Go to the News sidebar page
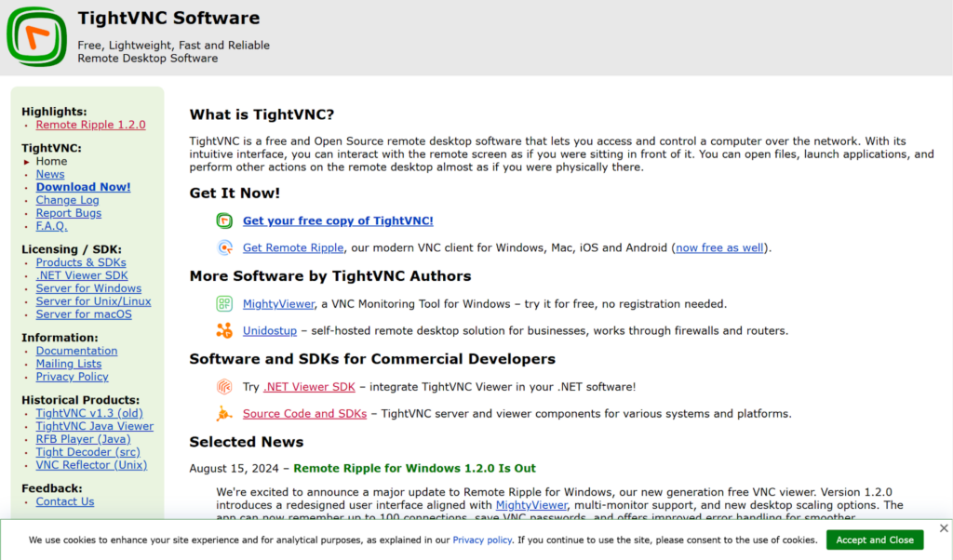The width and height of the screenshot is (953, 560). click(x=50, y=174)
